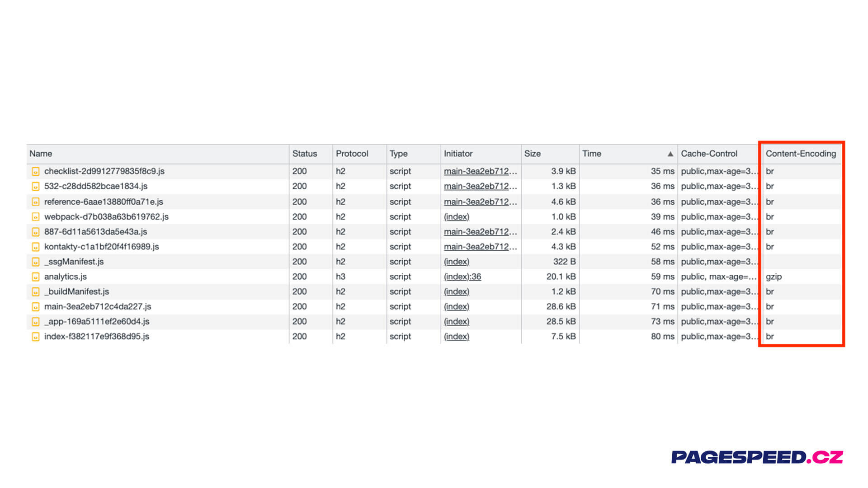868x488 pixels.
Task: Select the 887-6d11a5613da5e43a.js request
Action: click(x=95, y=232)
